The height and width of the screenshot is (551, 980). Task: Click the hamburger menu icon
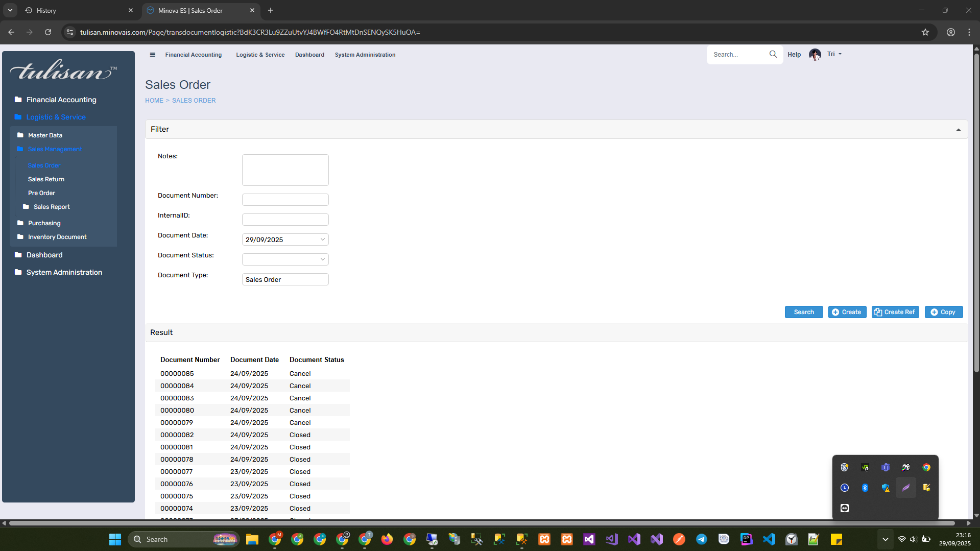coord(152,55)
